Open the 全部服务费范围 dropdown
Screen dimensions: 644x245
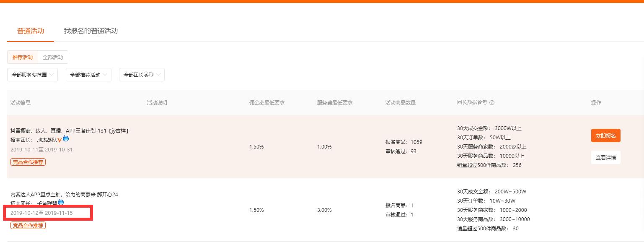click(32, 74)
